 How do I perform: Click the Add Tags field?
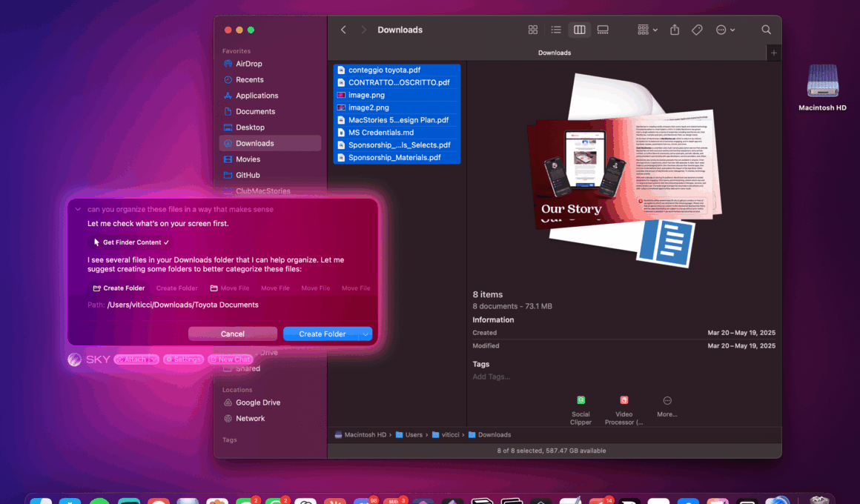(x=491, y=377)
